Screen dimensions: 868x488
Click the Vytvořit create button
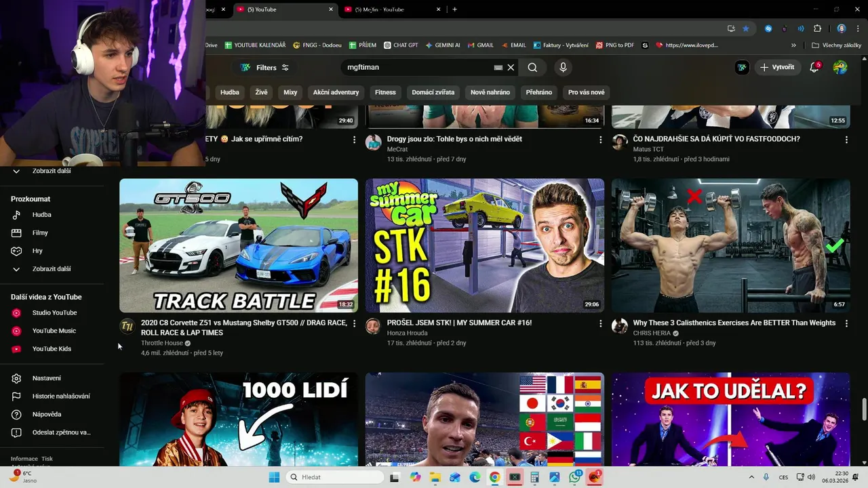[777, 67]
